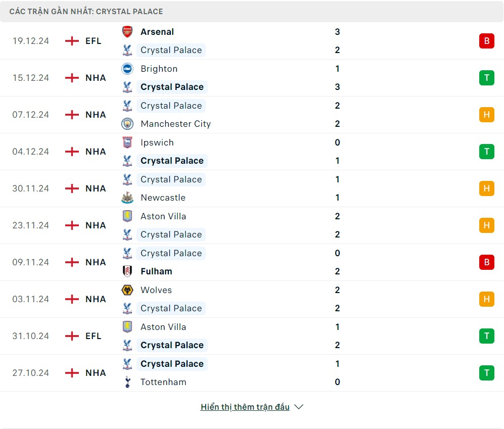
Task: Click the red B badge for Arsenal match
Action: pos(486,41)
